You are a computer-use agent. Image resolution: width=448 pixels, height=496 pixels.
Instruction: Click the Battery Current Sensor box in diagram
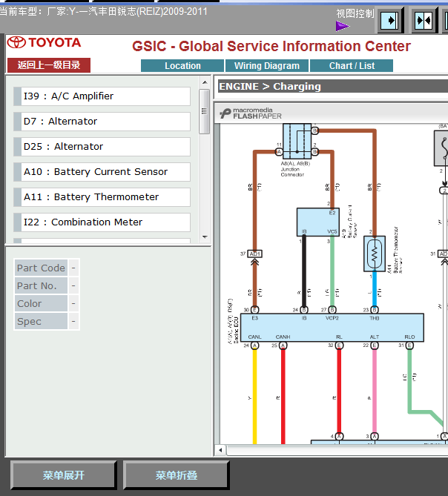point(318,222)
